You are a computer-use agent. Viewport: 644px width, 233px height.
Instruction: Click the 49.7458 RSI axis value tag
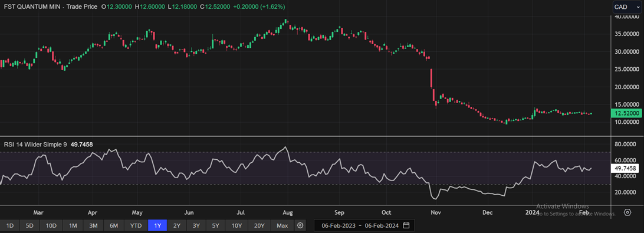pos(626,168)
